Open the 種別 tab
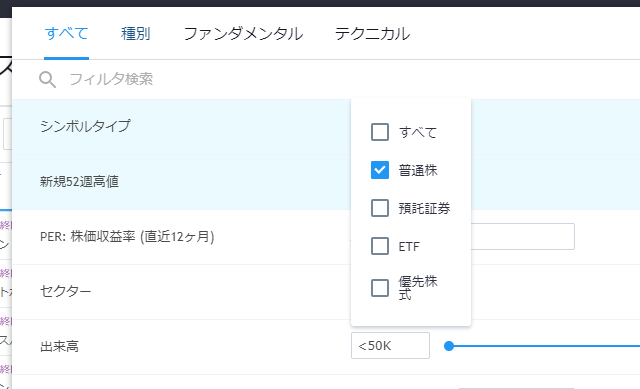Image resolution: width=640 pixels, height=389 pixels. 136,33
